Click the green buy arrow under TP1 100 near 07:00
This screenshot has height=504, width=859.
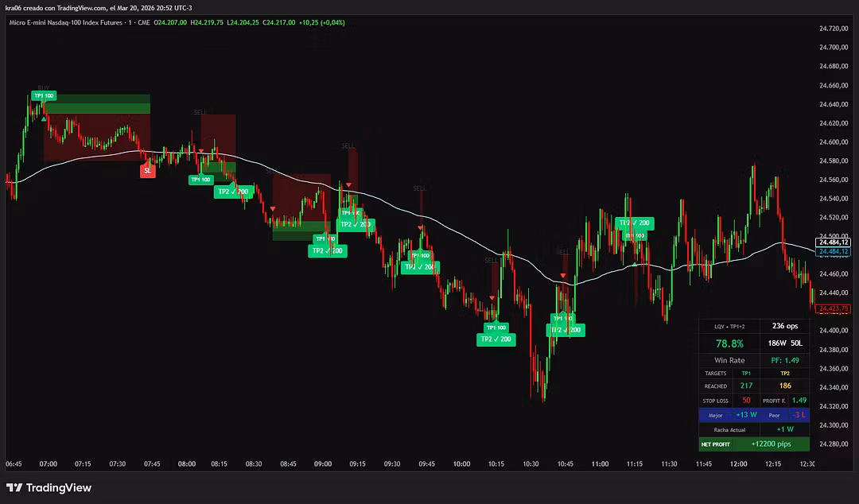click(44, 119)
